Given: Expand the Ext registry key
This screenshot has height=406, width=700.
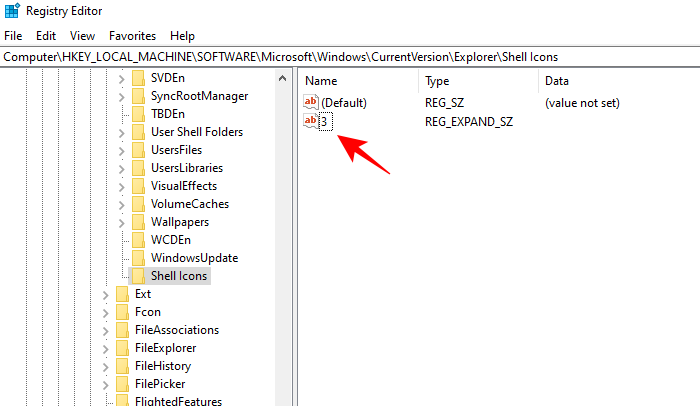Looking at the screenshot, I should pos(106,294).
